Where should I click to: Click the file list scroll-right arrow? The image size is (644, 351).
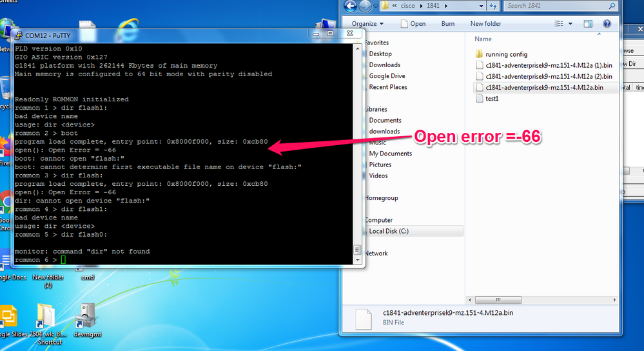coord(614,300)
